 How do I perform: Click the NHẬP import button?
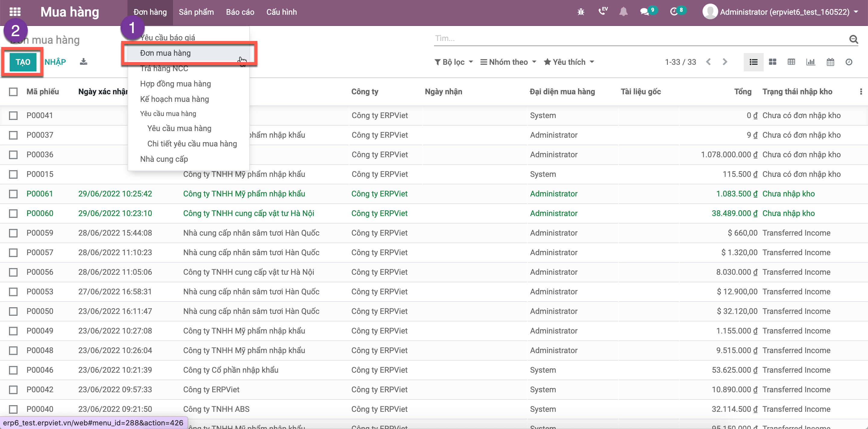(x=55, y=62)
